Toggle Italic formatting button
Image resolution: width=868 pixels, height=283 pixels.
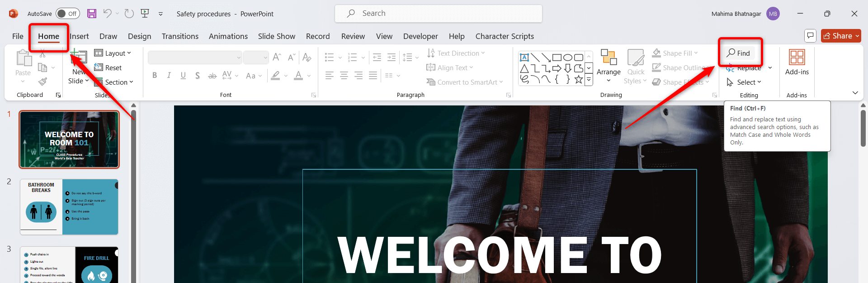tap(169, 76)
